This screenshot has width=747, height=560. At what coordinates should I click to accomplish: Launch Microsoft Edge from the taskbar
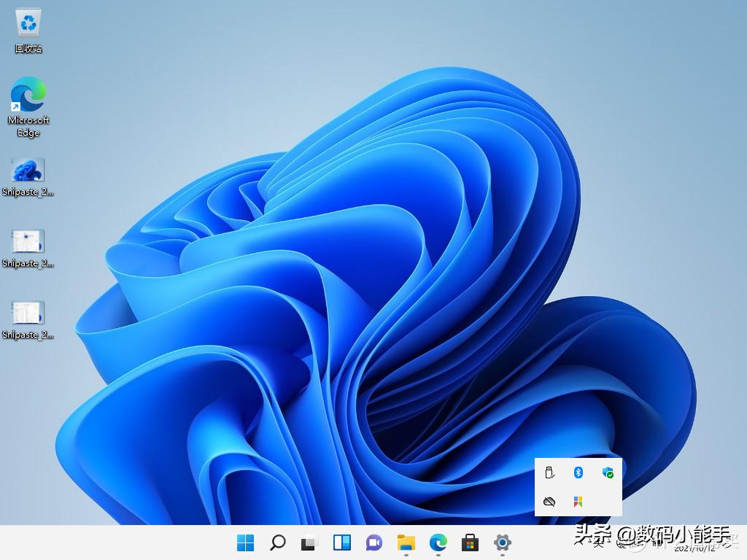(x=438, y=542)
